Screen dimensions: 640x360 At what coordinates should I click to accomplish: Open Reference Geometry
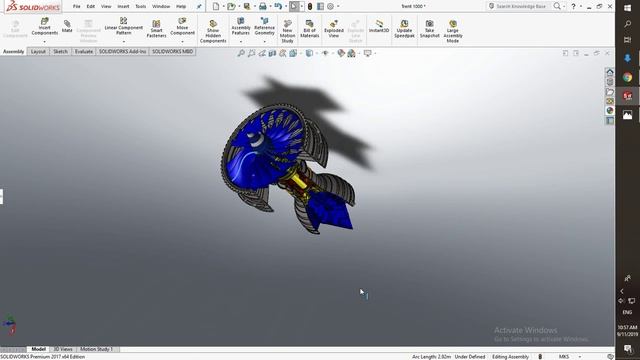(x=264, y=26)
